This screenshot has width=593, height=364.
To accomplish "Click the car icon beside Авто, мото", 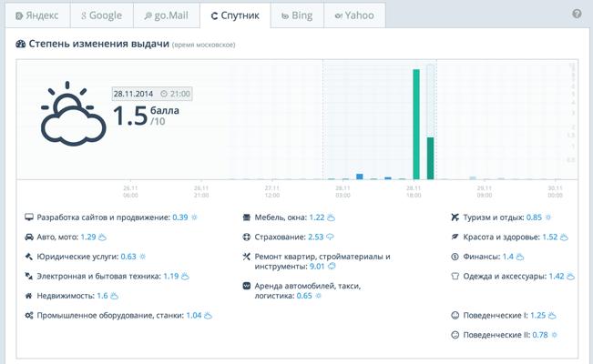I will (x=29, y=237).
